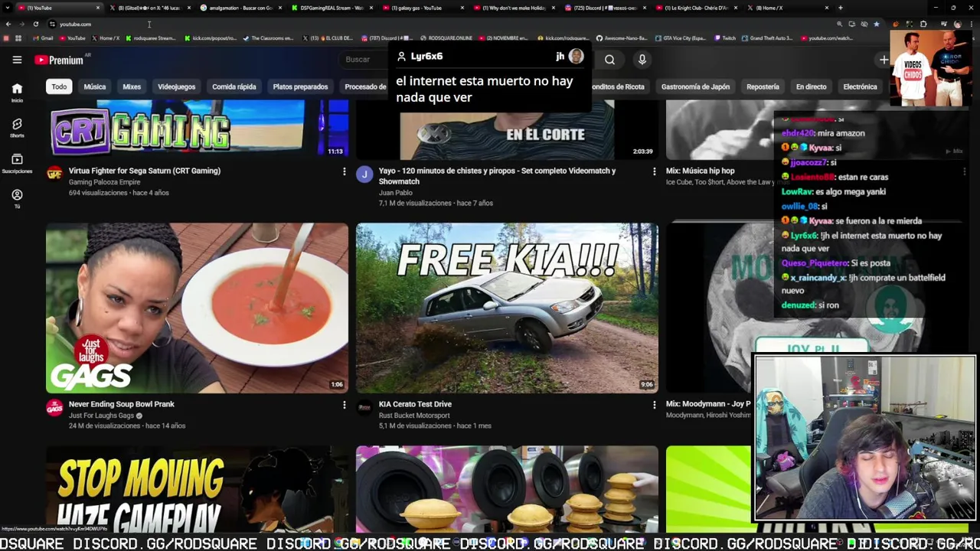The height and width of the screenshot is (551, 980).
Task: Play the Stop Moving Haze Gameplay thumbnail
Action: 197,490
